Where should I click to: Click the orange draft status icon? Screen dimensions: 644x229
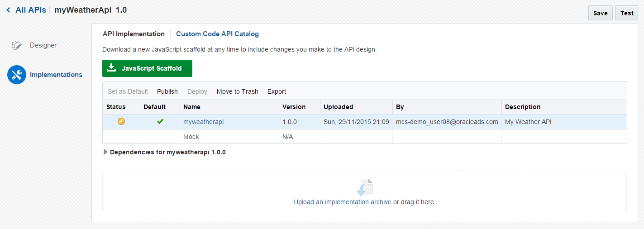[x=121, y=121]
